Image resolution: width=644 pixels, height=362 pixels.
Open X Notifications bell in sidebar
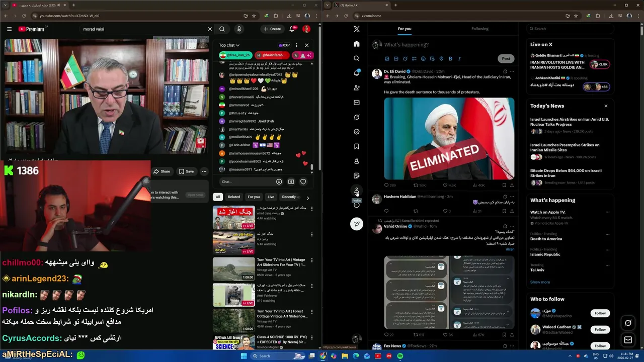[x=357, y=73]
